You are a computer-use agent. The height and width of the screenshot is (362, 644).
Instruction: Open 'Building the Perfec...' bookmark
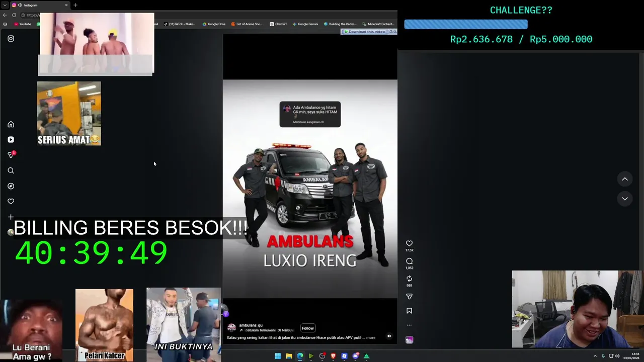(340, 24)
